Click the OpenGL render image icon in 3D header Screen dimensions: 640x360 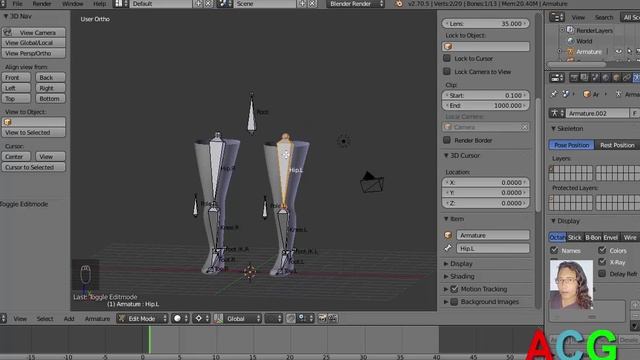point(322,318)
